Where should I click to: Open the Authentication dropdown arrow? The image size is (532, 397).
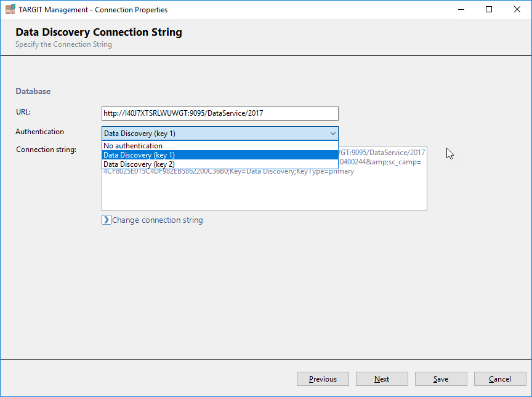(333, 134)
